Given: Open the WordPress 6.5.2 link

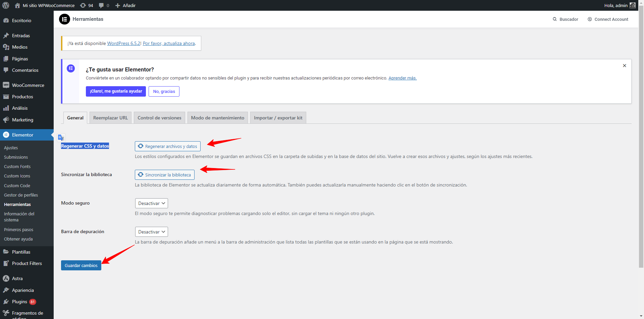Looking at the screenshot, I should (124, 43).
